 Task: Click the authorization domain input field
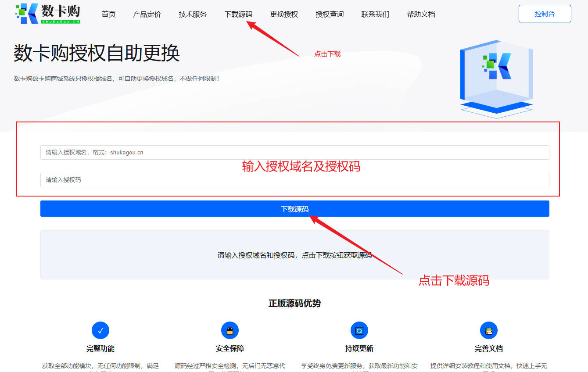tap(294, 152)
